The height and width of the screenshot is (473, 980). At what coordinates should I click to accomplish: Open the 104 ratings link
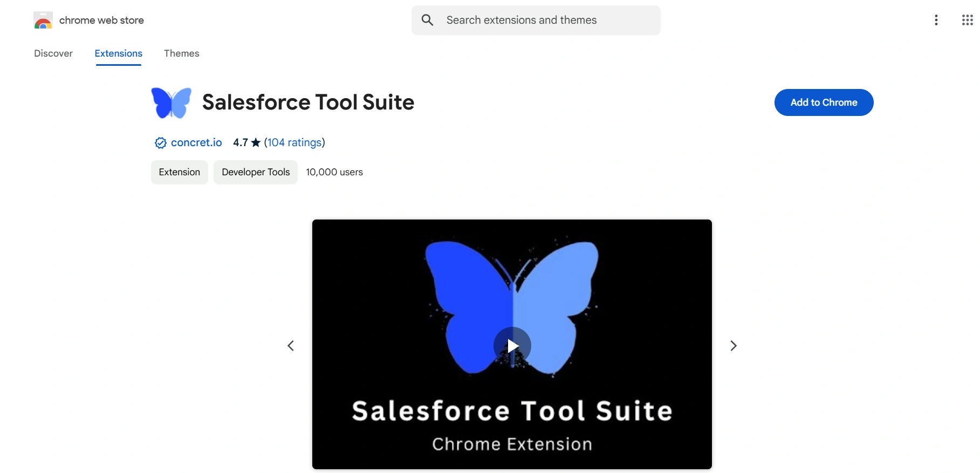pyautogui.click(x=294, y=142)
